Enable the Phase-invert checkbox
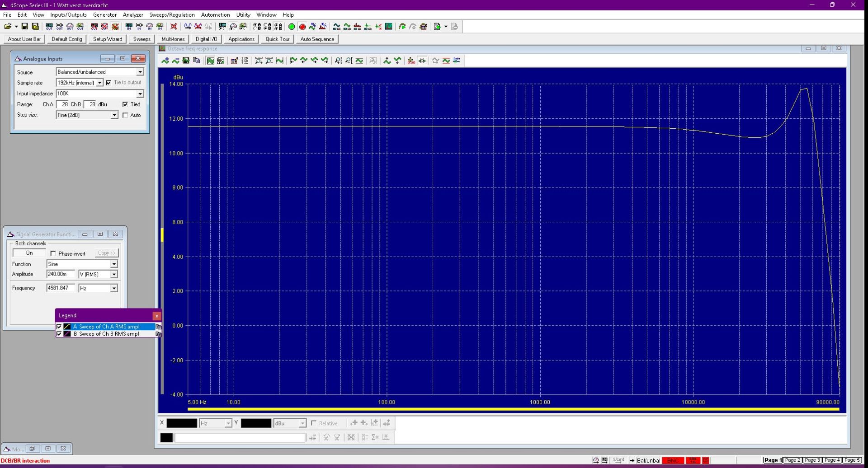The width and height of the screenshot is (868, 468). point(53,253)
